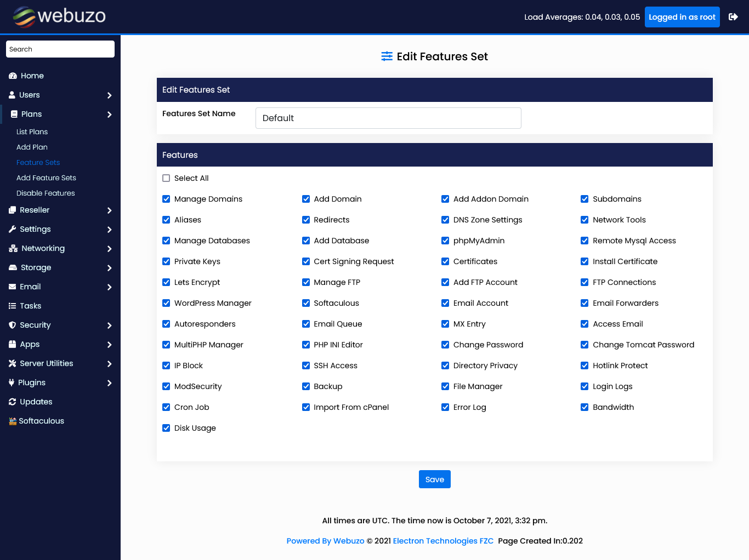
Task: Click the Tasks list icon
Action: (12, 306)
